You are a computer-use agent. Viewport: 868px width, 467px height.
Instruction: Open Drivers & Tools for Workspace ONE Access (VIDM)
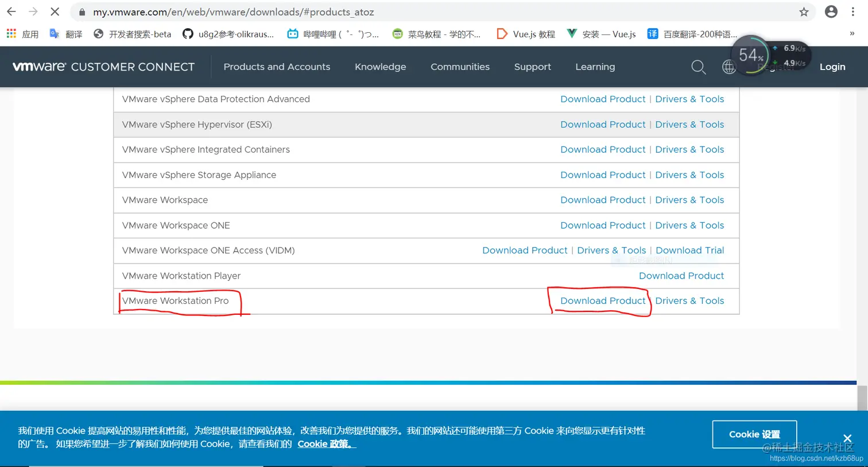(x=611, y=250)
